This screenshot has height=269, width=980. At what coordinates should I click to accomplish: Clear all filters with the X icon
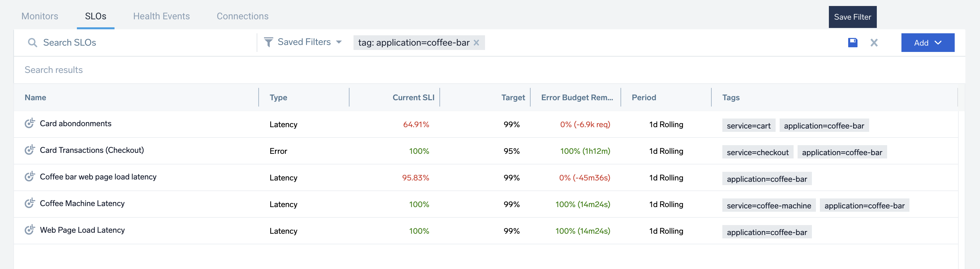click(x=874, y=43)
